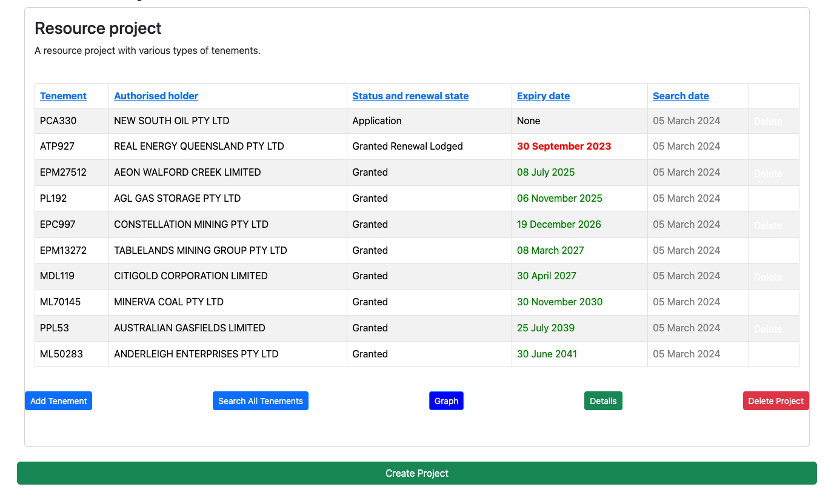The image size is (834, 504).
Task: Click holder REAL ENERGY QUEENSLAND PTY LTD
Action: [199, 146]
